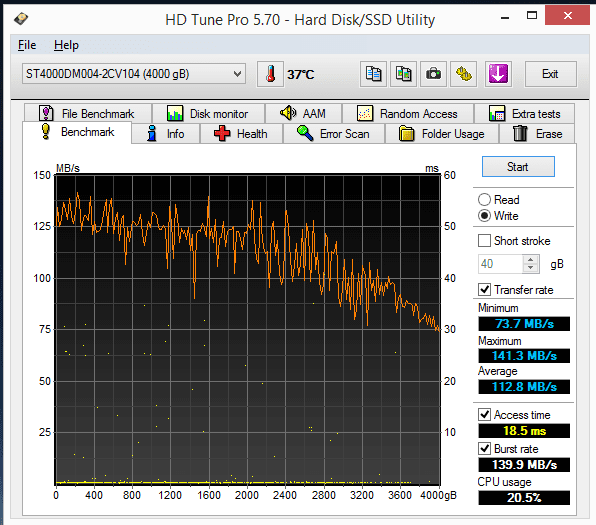The width and height of the screenshot is (596, 525).
Task: Open the Health tab with red cross
Action: [x=241, y=134]
